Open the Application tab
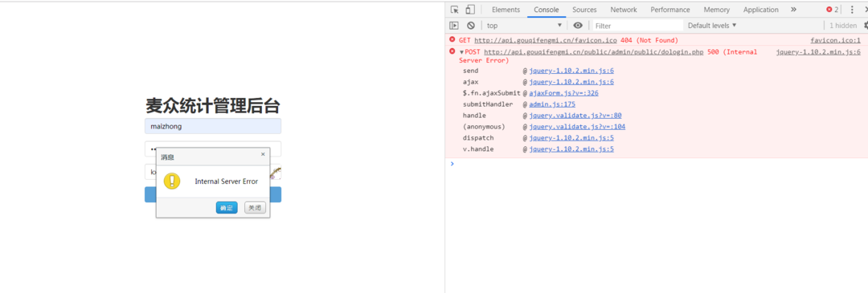Screen dimensions: 868x293 (761, 10)
